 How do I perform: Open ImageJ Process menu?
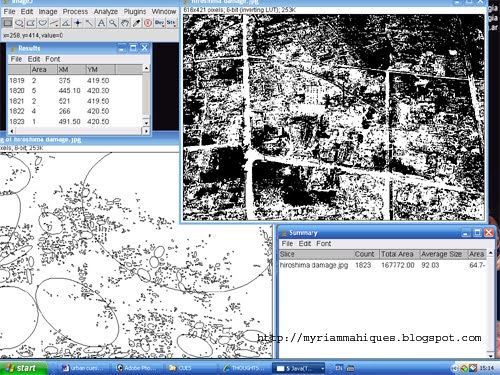(x=75, y=11)
